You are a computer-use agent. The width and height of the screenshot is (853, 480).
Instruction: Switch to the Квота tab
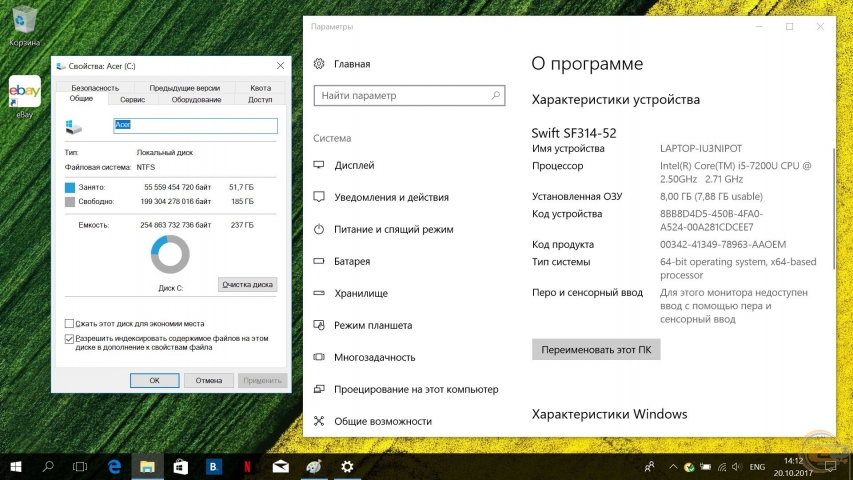[261, 88]
